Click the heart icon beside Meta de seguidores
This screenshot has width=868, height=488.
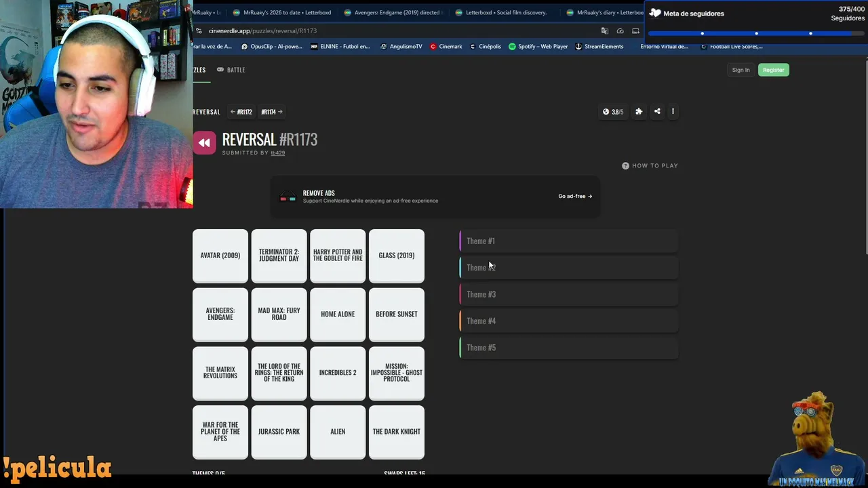click(654, 13)
